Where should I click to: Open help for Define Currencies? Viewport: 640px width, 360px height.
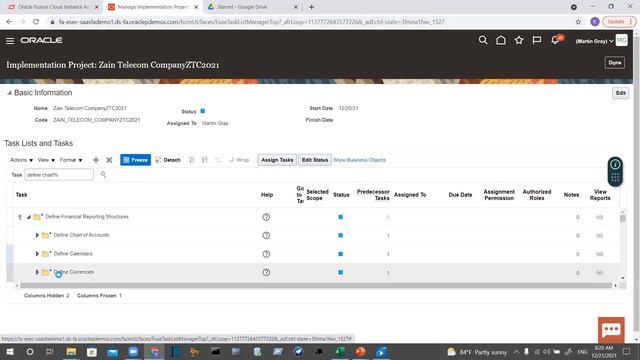click(x=266, y=272)
